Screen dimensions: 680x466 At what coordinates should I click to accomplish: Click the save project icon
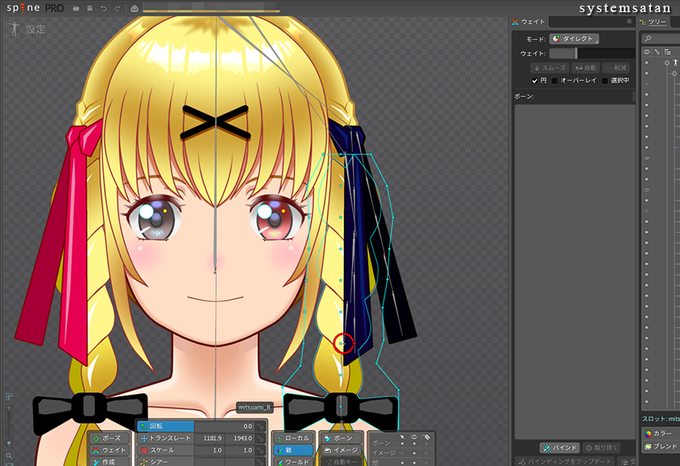tap(90, 8)
